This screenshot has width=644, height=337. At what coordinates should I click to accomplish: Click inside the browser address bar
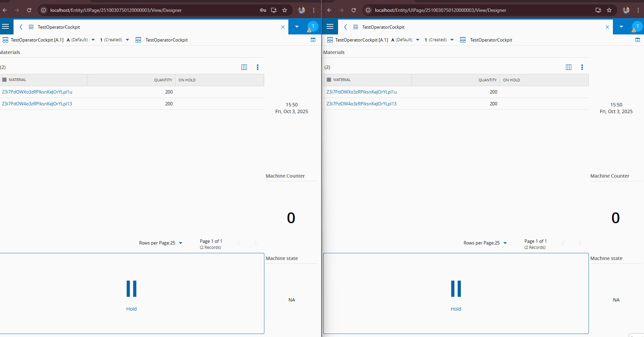pyautogui.click(x=135, y=10)
